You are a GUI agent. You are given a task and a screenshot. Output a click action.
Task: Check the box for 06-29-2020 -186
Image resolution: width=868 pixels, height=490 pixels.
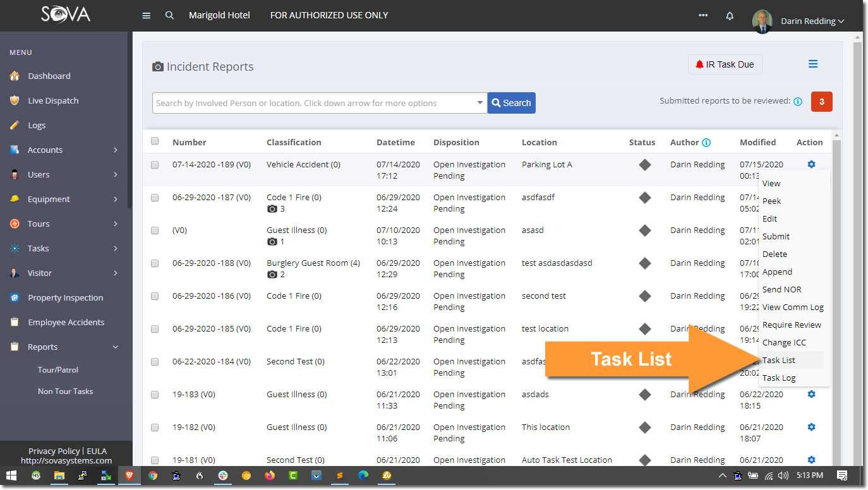point(155,296)
